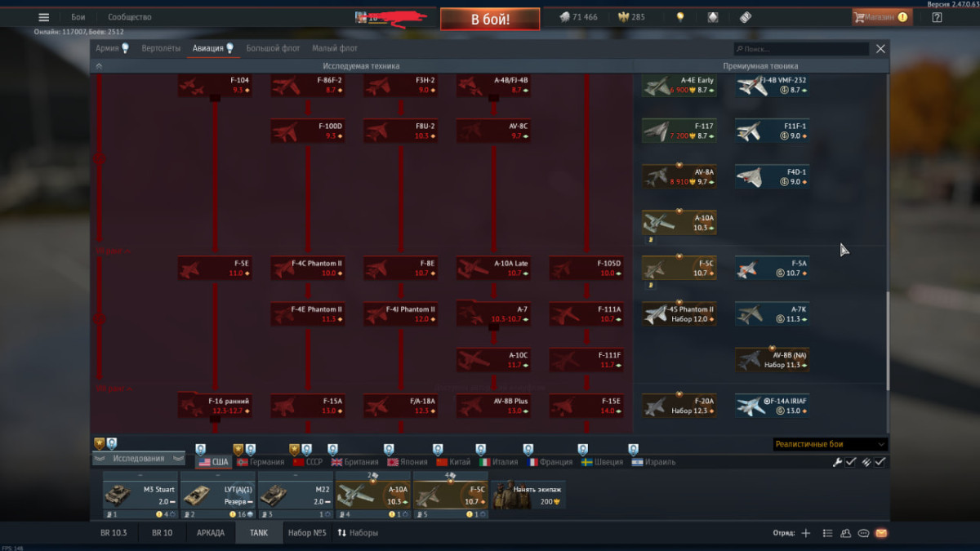980x551 pixels.
Task: Click the Silver Lions balance icon
Action: click(564, 17)
